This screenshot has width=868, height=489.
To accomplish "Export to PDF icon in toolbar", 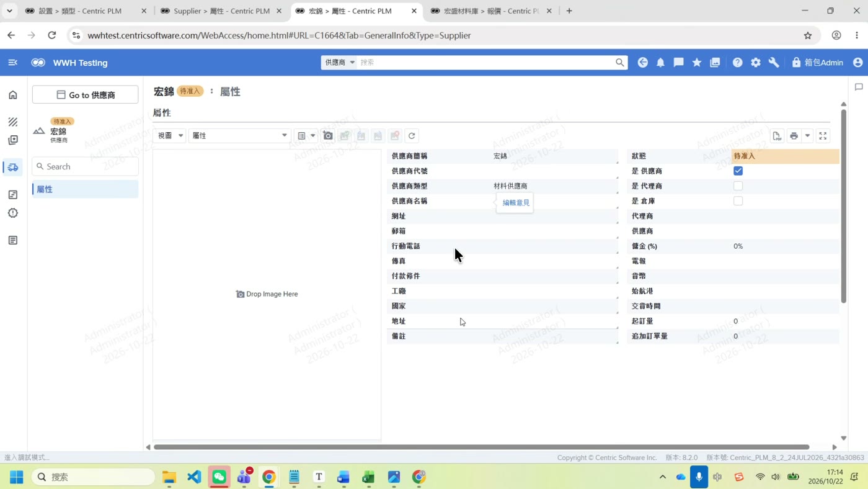I will tap(777, 136).
